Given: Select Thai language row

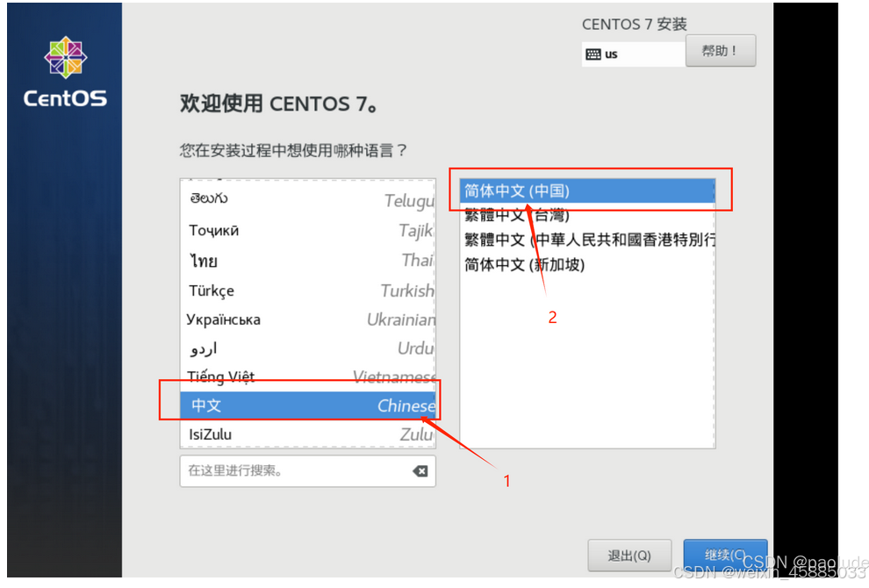Looking at the screenshot, I should (x=307, y=260).
